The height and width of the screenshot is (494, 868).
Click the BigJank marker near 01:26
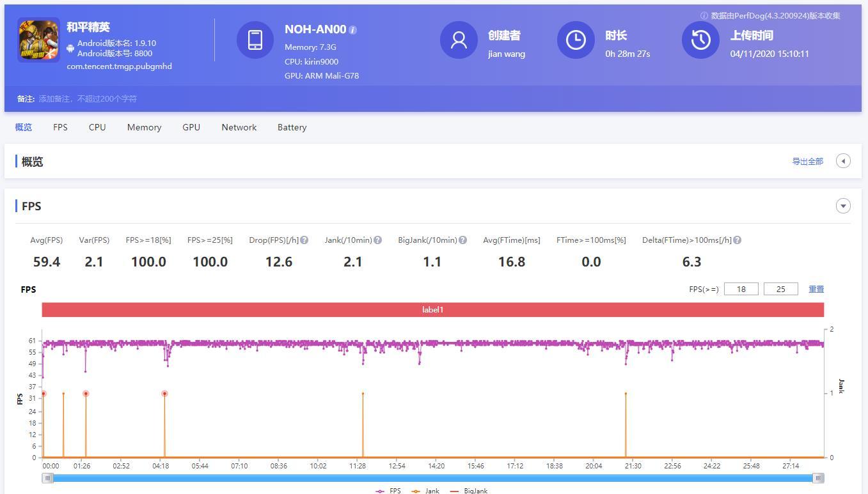[x=86, y=394]
